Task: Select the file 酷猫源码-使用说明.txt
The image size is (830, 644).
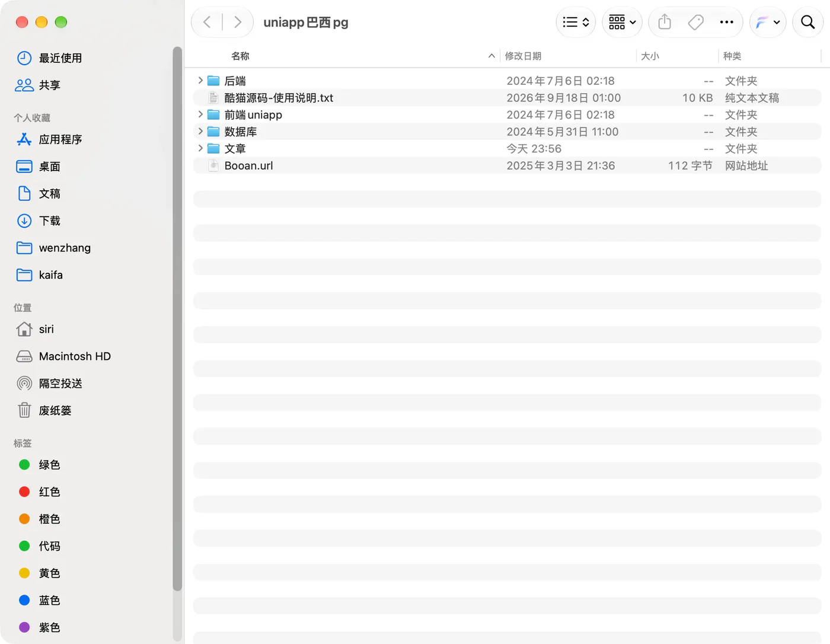Action: pyautogui.click(x=279, y=98)
